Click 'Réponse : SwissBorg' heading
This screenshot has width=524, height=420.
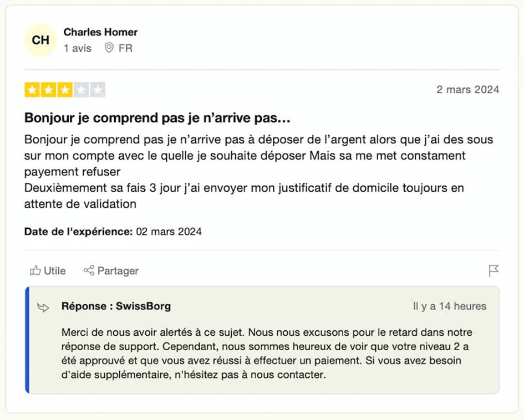(x=116, y=306)
